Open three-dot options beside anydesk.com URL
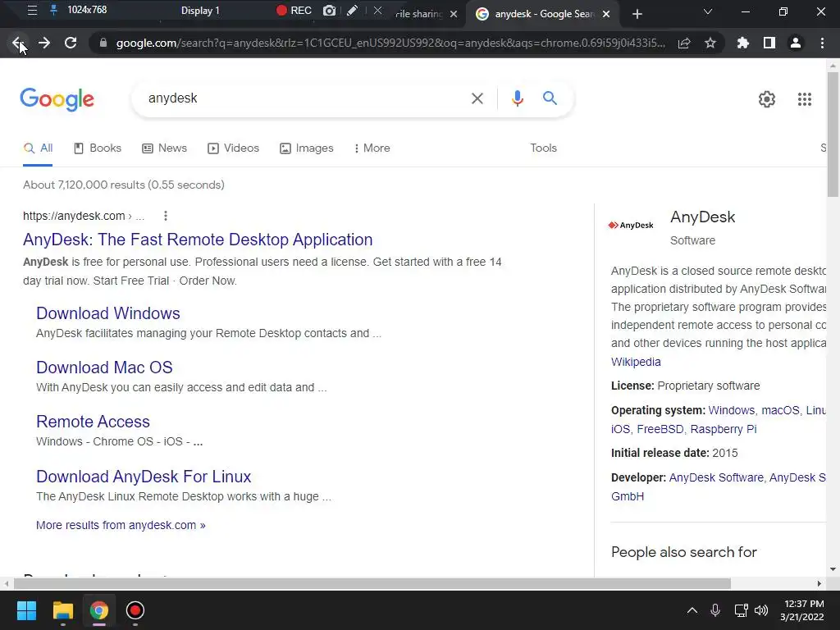 (x=166, y=216)
